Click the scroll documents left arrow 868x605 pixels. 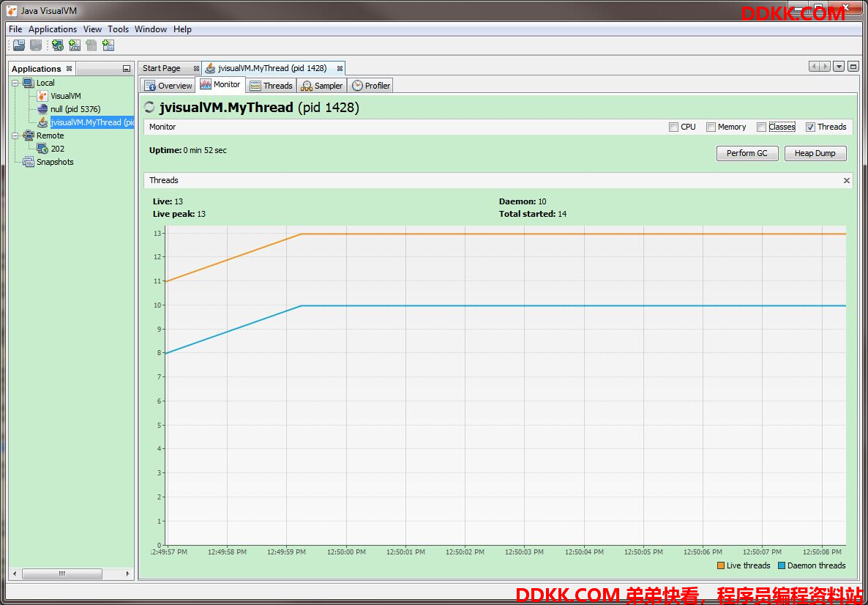pos(815,67)
